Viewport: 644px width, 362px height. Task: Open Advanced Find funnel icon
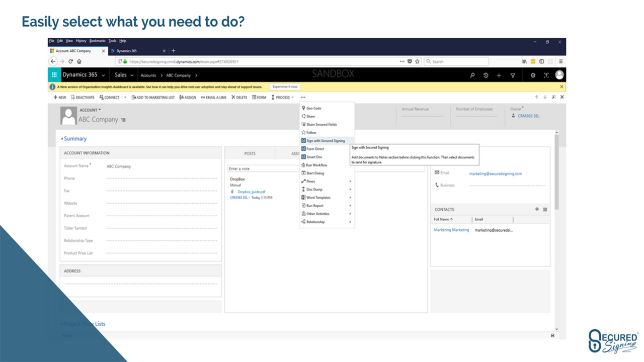tap(513, 75)
